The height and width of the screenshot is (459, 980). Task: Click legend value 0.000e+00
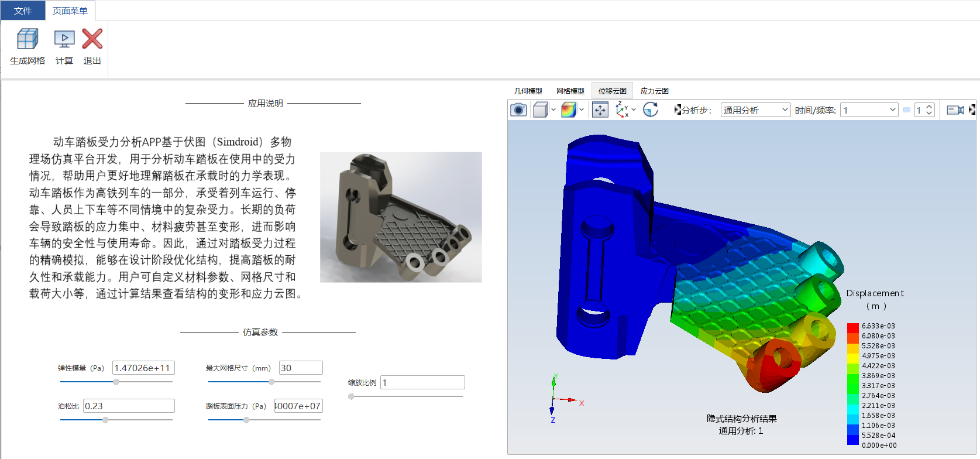coord(879,446)
